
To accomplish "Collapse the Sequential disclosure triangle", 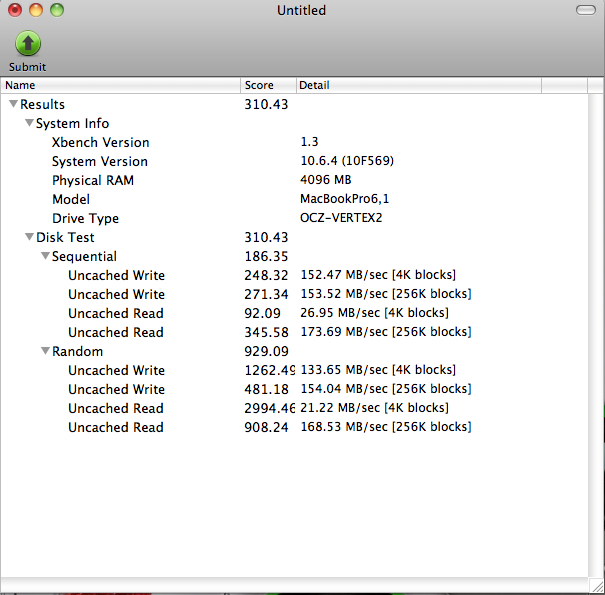I will pos(45,255).
